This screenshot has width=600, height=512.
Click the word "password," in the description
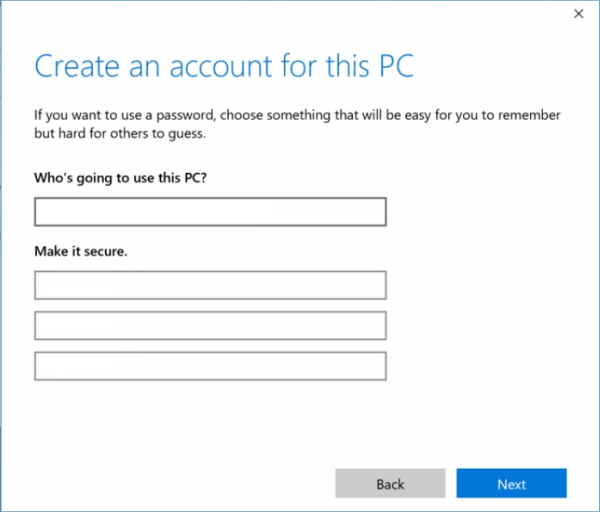(186, 115)
